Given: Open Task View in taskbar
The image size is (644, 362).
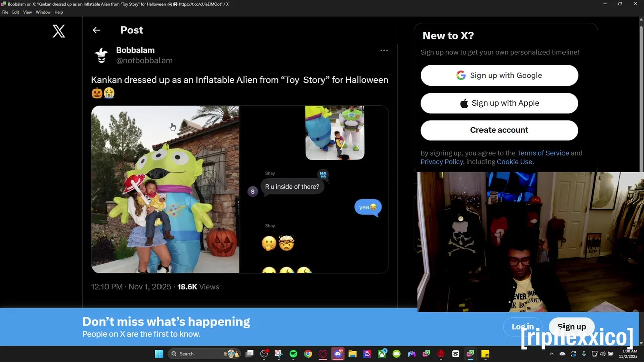Looking at the screenshot, I should coord(249,354).
